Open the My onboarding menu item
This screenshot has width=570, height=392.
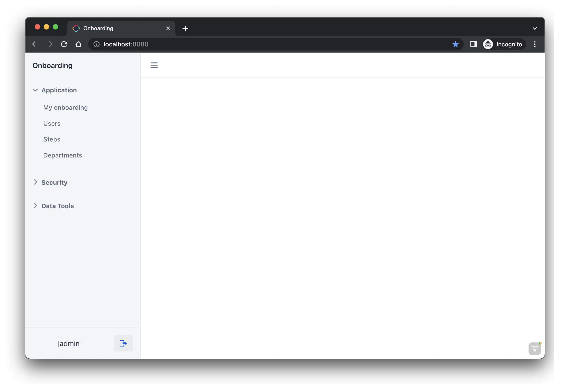tap(65, 108)
